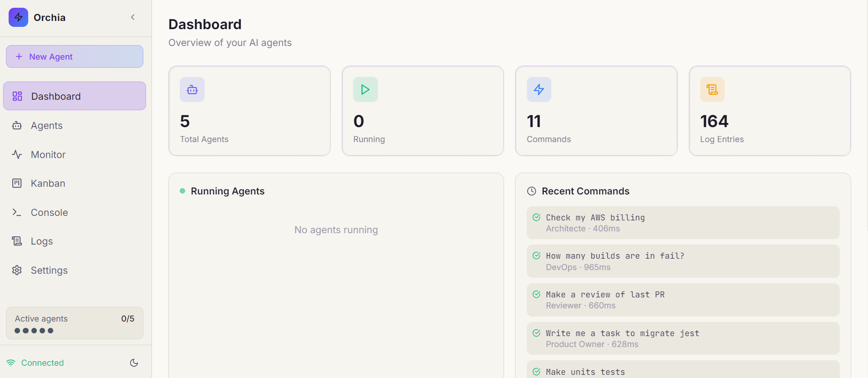Click the check icon on migrate jest row

click(536, 333)
